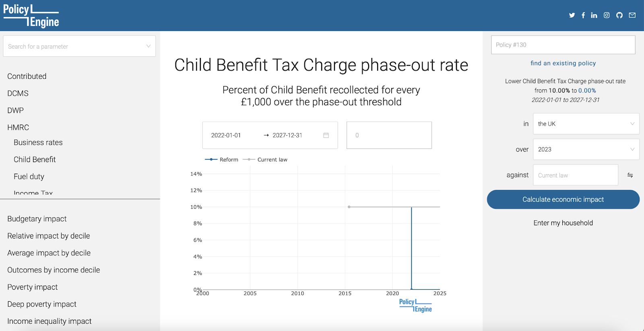Screen dimensions: 644x331
Task: Click the Instagram icon in header
Action: coord(607,15)
